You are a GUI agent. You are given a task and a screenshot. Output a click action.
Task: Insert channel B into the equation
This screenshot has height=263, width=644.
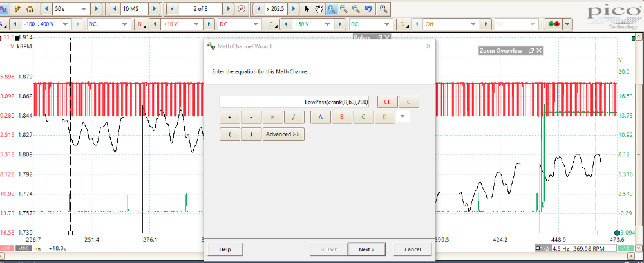click(341, 117)
